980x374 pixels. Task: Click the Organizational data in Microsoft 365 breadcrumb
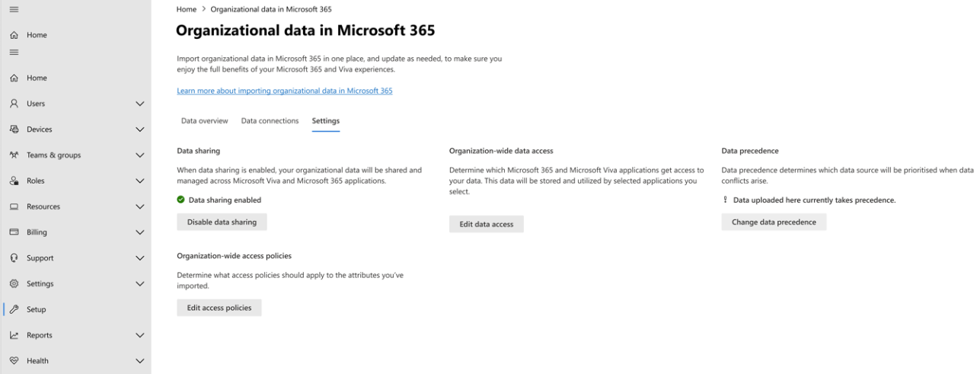point(271,9)
